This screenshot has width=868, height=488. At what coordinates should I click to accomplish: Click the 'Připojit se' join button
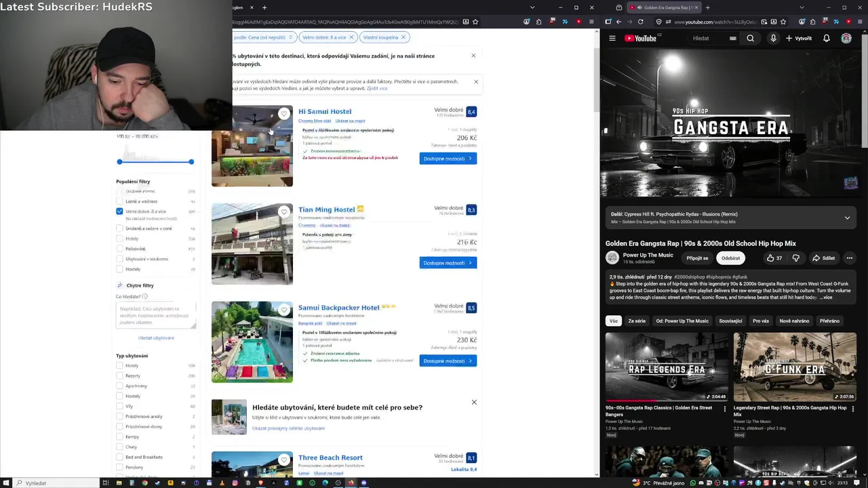click(697, 258)
